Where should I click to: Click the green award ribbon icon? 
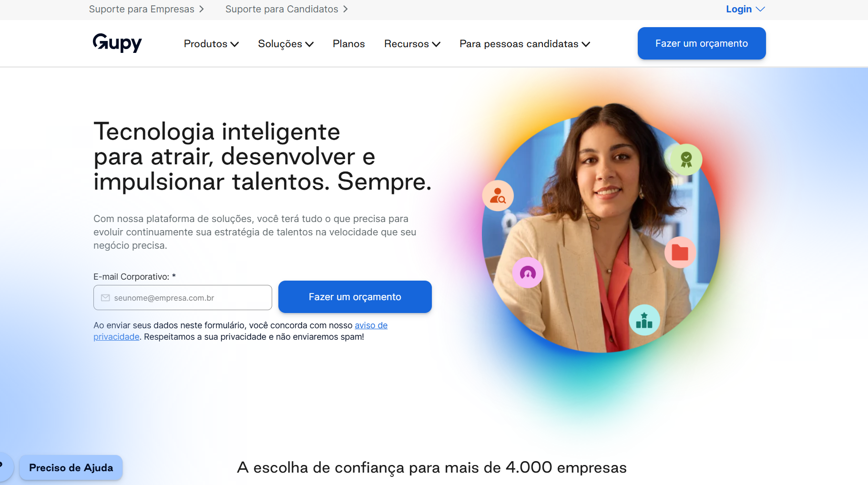point(686,160)
